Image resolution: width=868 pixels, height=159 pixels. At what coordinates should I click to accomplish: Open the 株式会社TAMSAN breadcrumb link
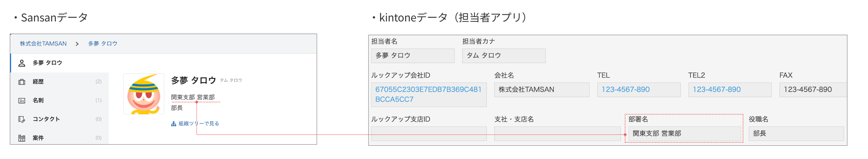coord(43,44)
